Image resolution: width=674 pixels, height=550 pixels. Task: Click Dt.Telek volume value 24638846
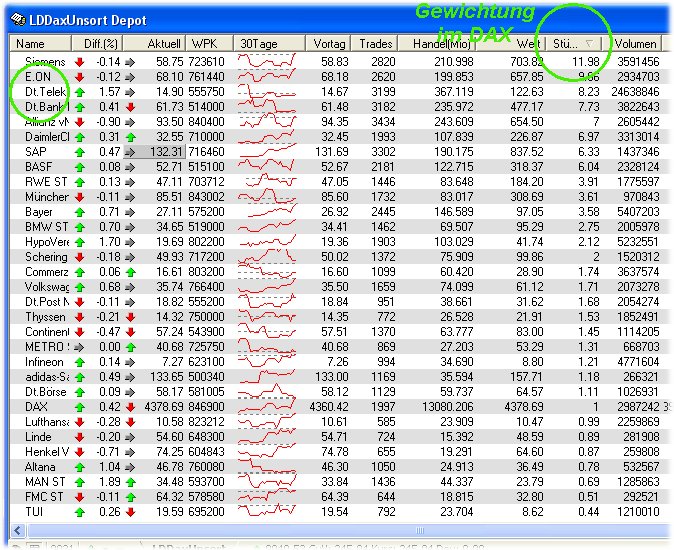(x=635, y=92)
